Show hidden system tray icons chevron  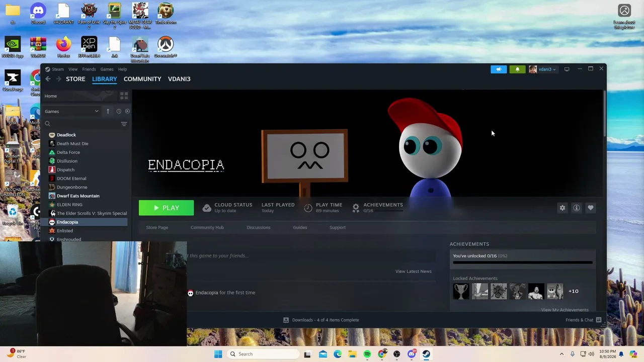(561, 354)
